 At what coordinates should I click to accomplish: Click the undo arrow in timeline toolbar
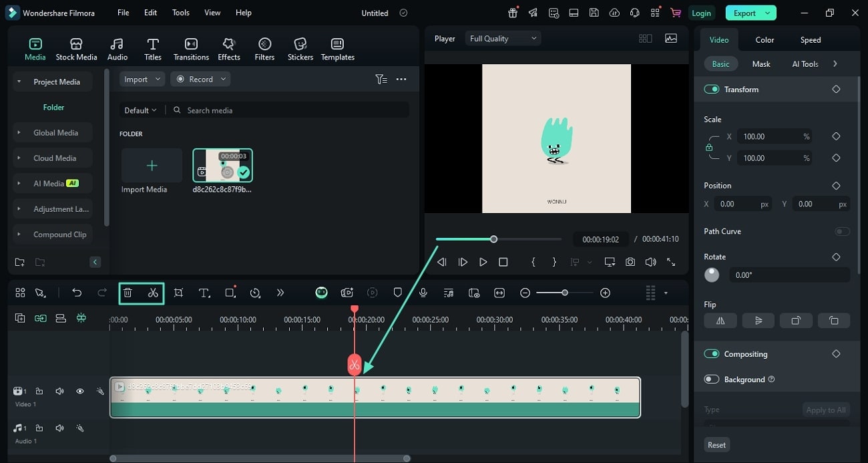pyautogui.click(x=77, y=293)
